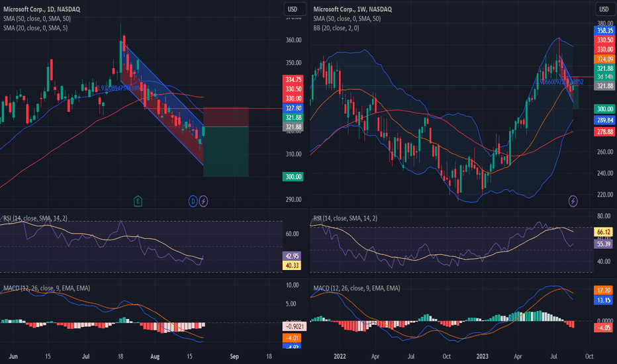Click the 17.20 orange MACD label on weekly chart

coord(603,290)
